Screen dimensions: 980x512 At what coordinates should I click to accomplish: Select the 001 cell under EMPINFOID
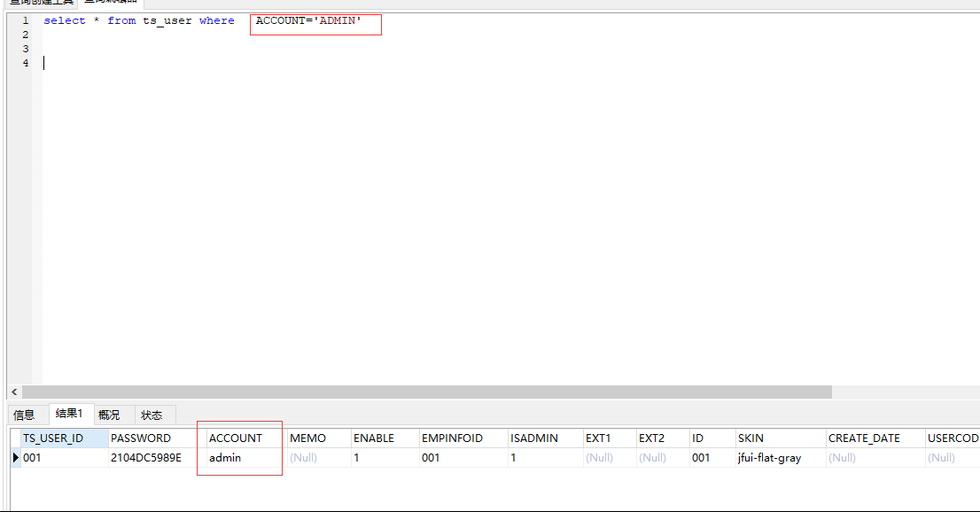click(463, 458)
